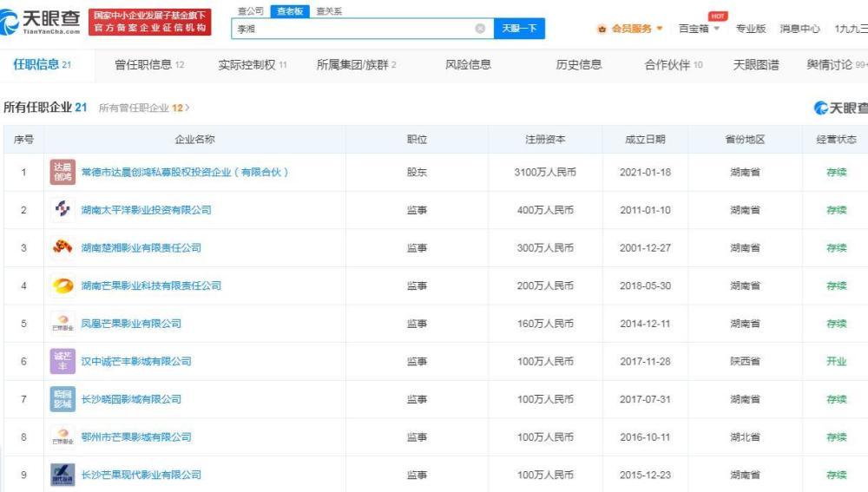Click the 职位 column header
The width and height of the screenshot is (868, 492).
click(x=417, y=140)
